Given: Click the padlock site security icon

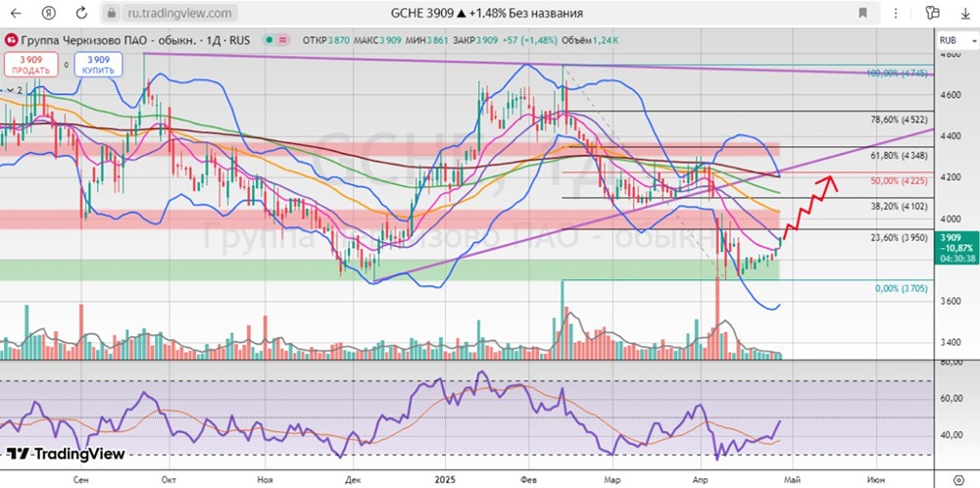Looking at the screenshot, I should [x=112, y=13].
